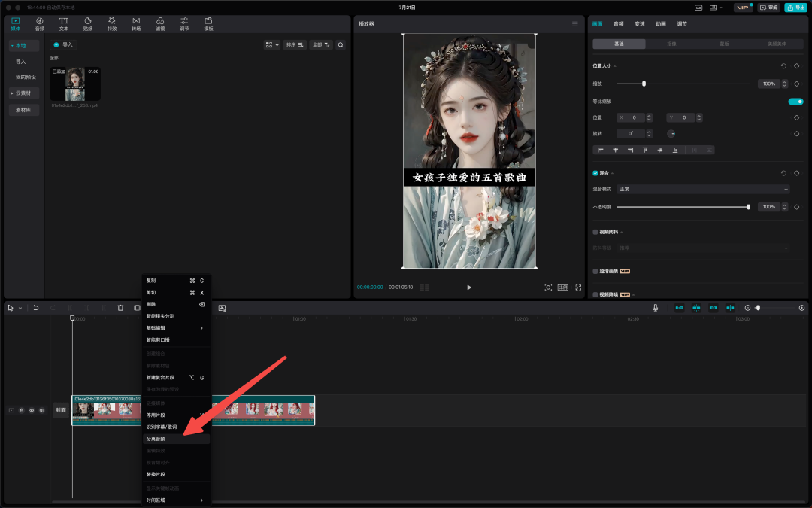Click align-left icon in alignment row
The width and height of the screenshot is (812, 508).
point(600,150)
